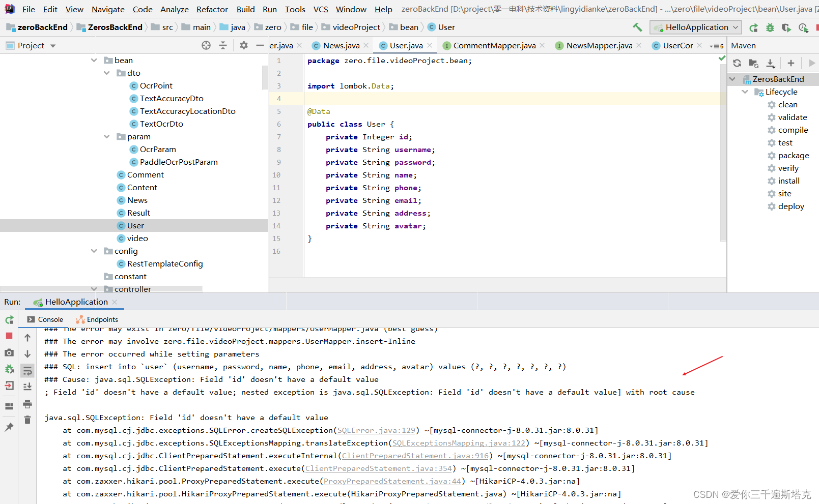
Task: Collapse the Lifecycle node in Maven panel
Action: (x=745, y=92)
